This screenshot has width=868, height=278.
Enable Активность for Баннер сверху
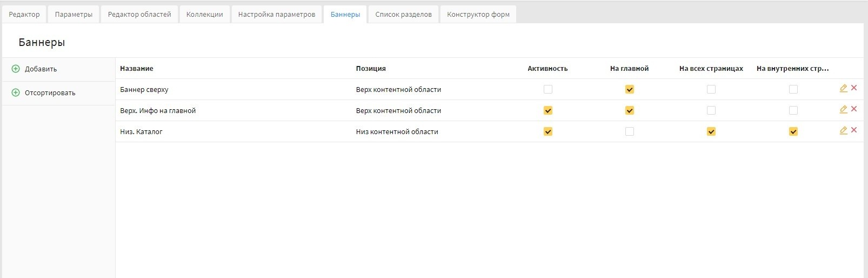[548, 89]
